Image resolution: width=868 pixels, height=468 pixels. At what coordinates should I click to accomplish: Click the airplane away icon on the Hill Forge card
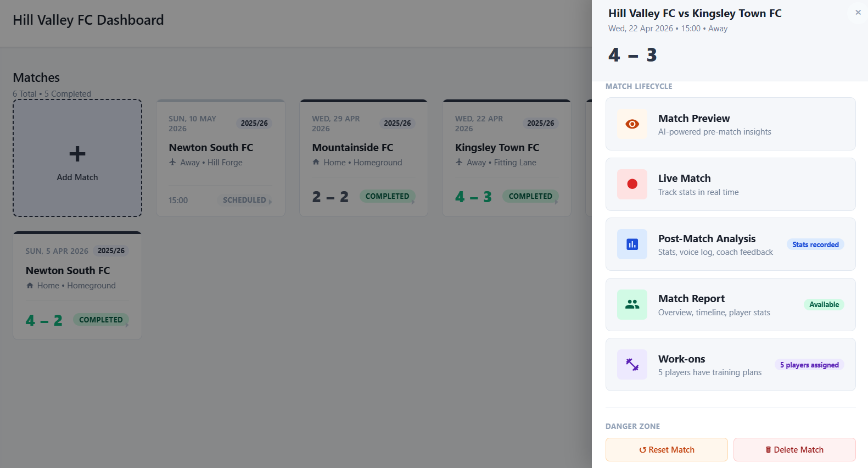point(172,162)
